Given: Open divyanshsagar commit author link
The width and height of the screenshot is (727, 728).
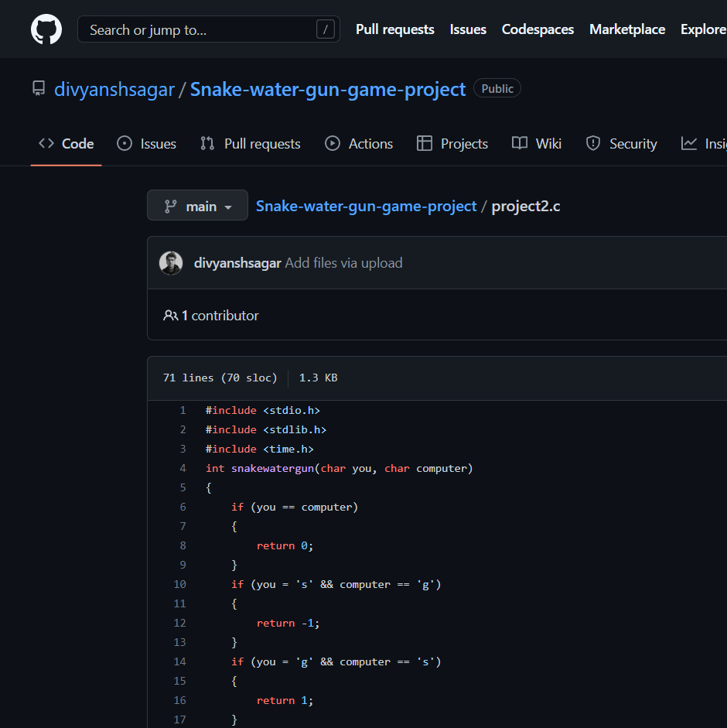Looking at the screenshot, I should coord(237,263).
